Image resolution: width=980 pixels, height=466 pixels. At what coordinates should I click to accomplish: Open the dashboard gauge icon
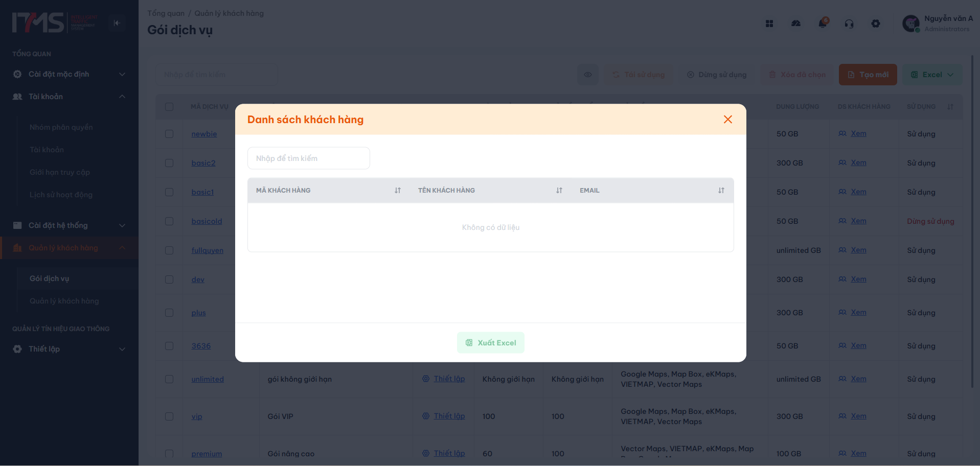796,24
